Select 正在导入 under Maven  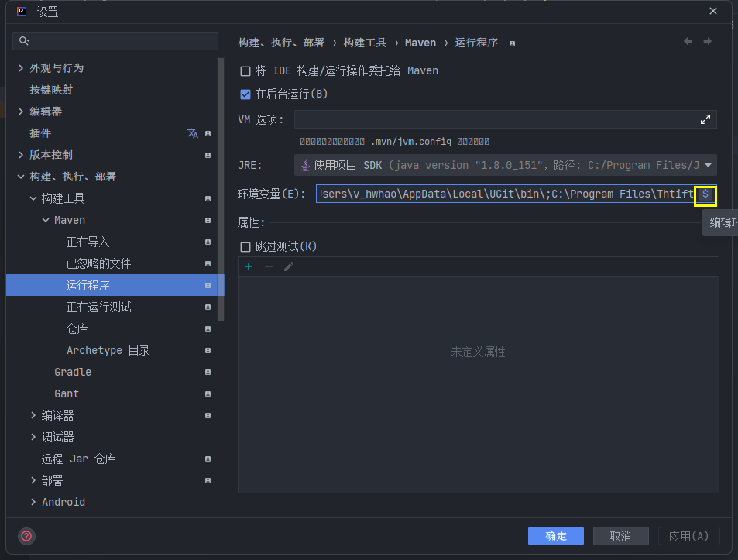[x=88, y=242]
